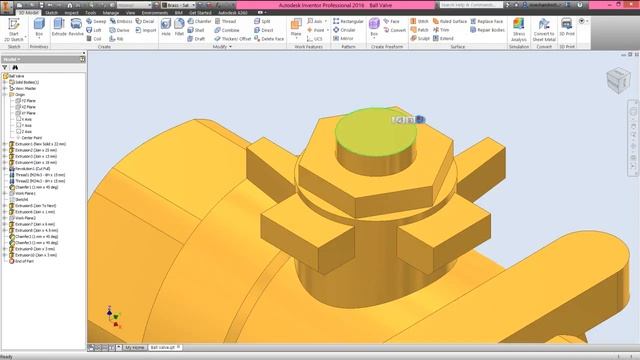Open the Box primitive dropdown arrow
The width and height of the screenshot is (640, 360).
[39, 38]
